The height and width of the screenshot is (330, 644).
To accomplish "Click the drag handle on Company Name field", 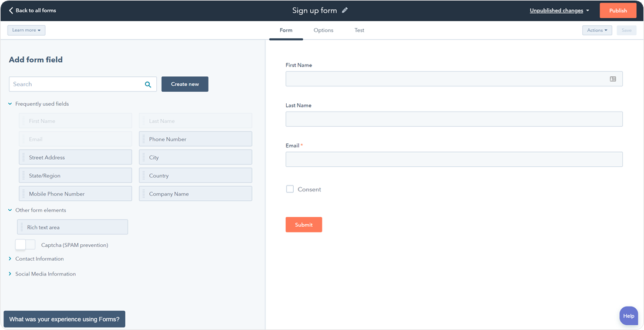I will tap(143, 194).
